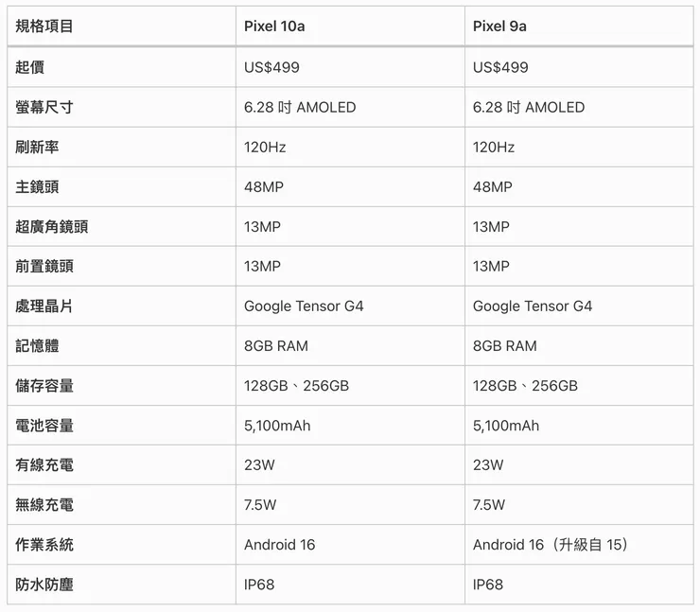The width and height of the screenshot is (700, 612).
Task: Select the Pixel 10a 13MP in 超廣角鏡頭 row
Action: coord(263,226)
